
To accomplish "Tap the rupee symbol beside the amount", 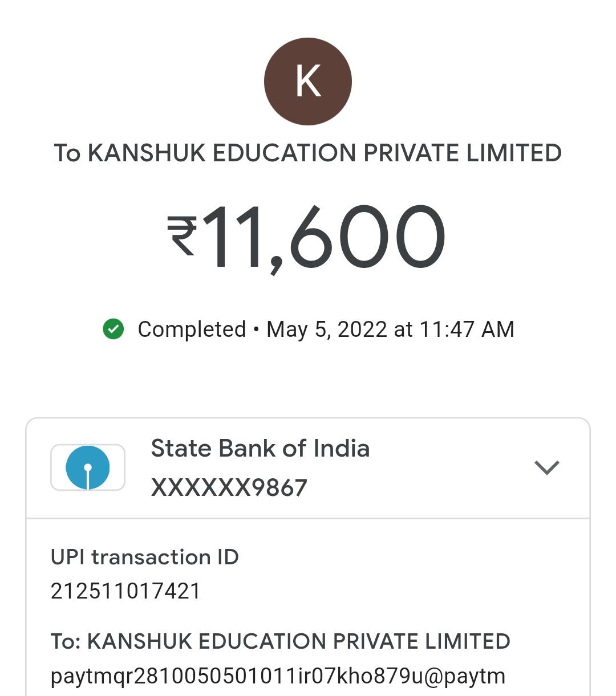I will [182, 236].
